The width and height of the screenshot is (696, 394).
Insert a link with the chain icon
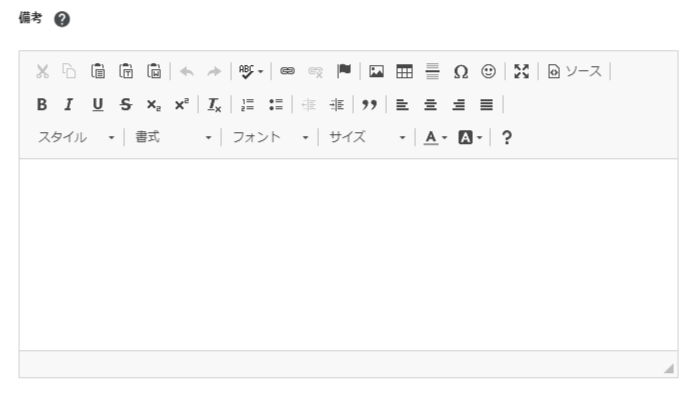pos(287,71)
